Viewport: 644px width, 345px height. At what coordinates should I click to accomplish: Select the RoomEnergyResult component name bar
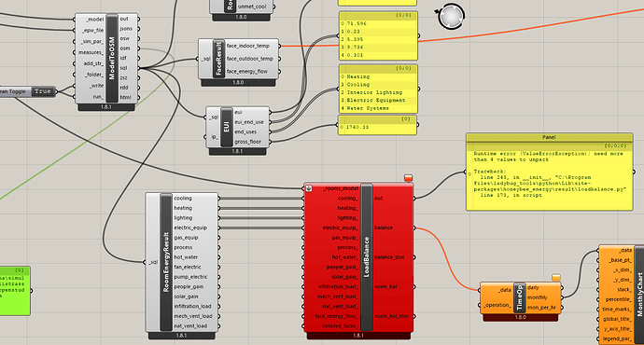(166, 262)
